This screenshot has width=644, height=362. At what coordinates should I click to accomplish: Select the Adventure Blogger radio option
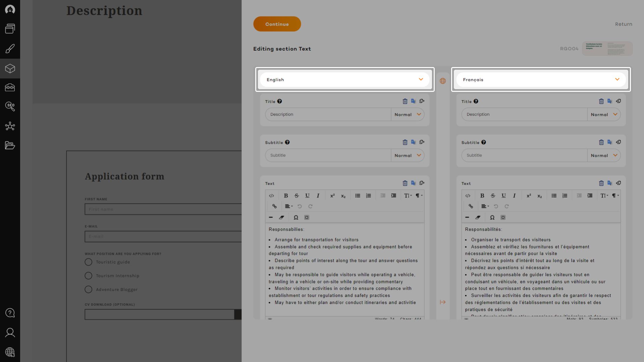pos(89,290)
